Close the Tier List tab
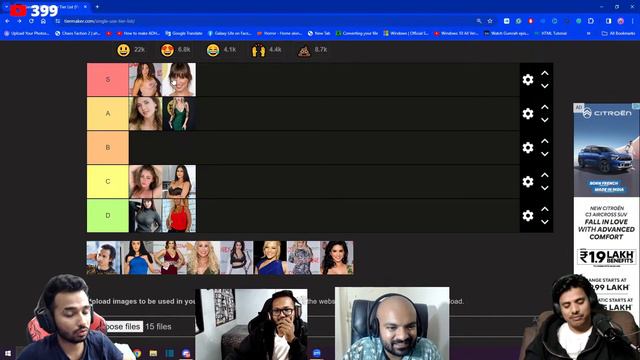The height and width of the screenshot is (360, 640). point(85,7)
